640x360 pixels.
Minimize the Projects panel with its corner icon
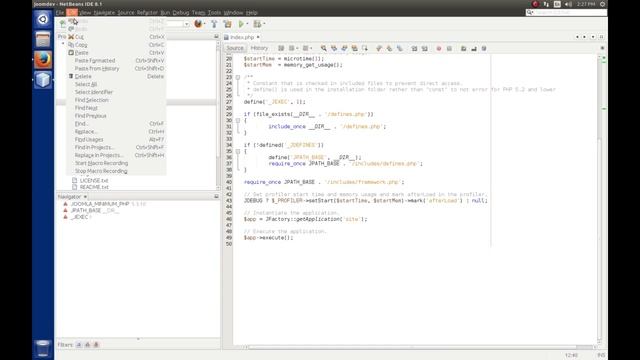pyautogui.click(x=216, y=37)
